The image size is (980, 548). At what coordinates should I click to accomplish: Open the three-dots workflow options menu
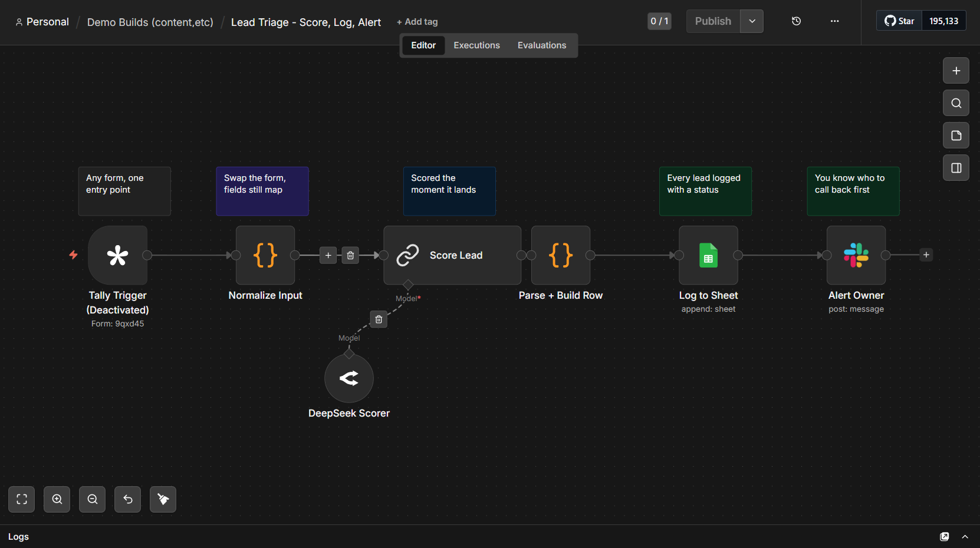coord(834,21)
